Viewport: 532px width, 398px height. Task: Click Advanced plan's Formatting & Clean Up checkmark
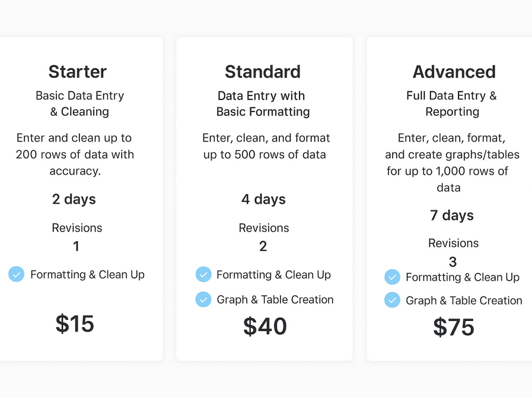point(392,277)
